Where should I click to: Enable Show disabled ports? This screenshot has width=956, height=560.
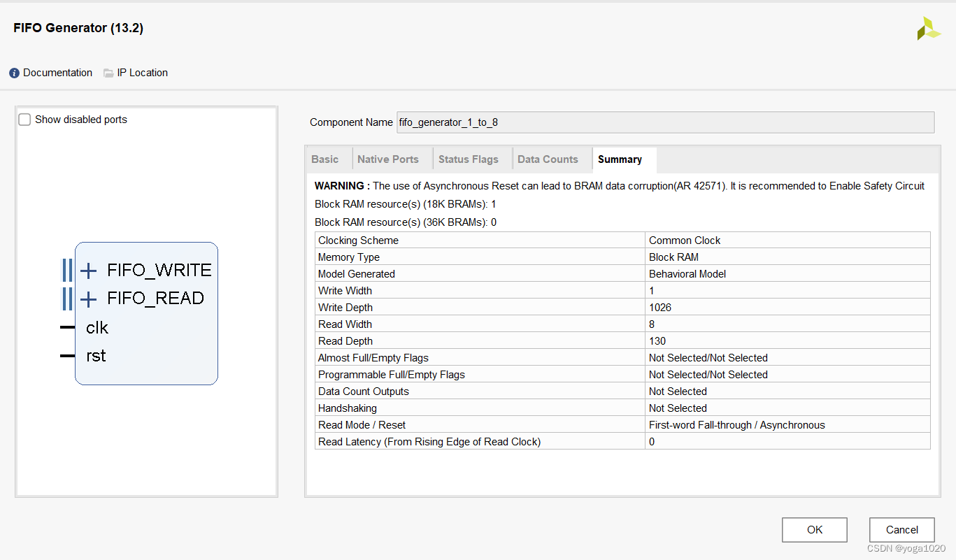click(24, 119)
